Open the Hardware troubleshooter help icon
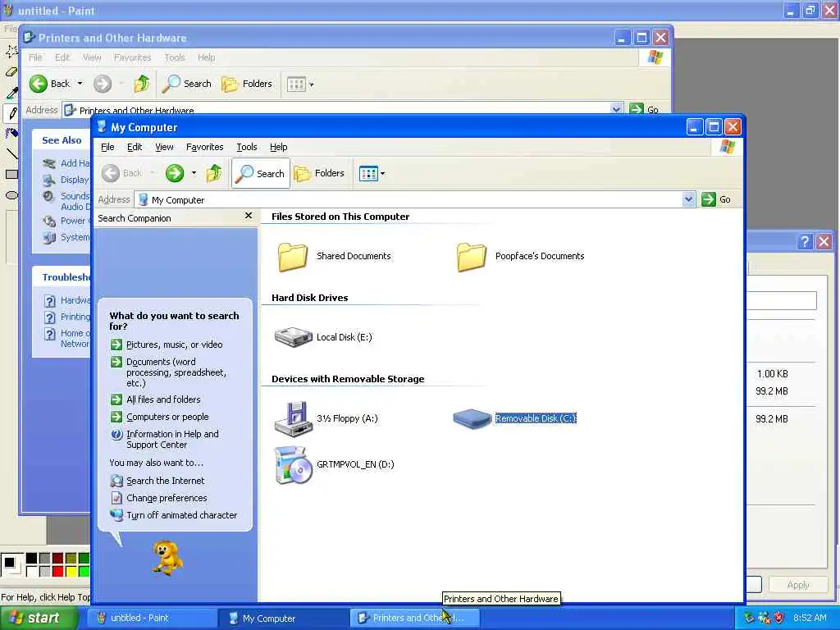 pyautogui.click(x=49, y=300)
